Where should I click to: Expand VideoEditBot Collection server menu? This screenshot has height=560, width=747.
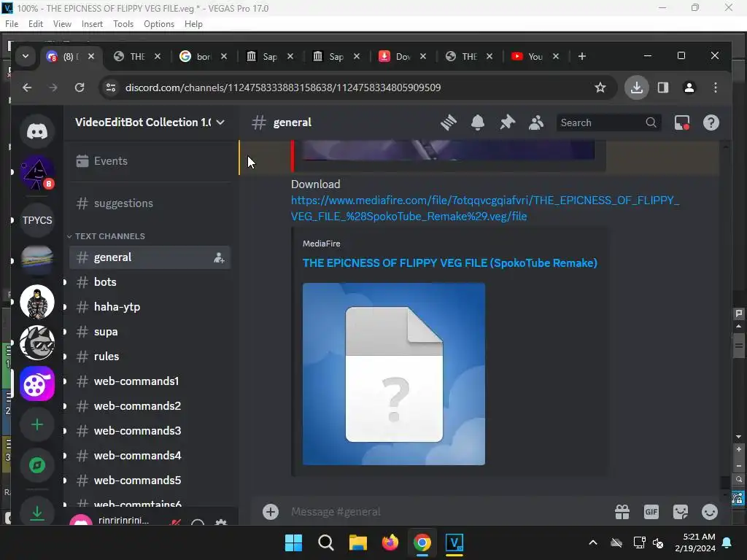tap(149, 122)
